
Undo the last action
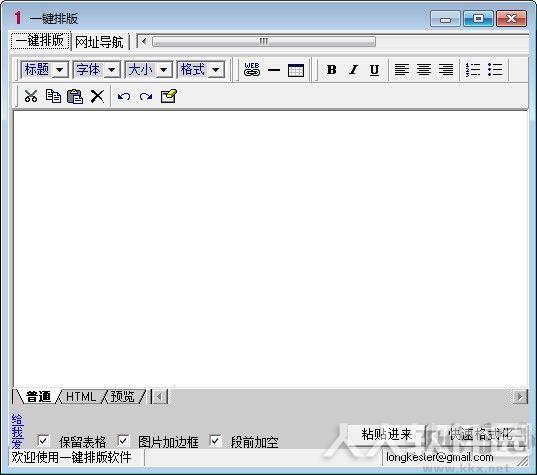coord(124,97)
